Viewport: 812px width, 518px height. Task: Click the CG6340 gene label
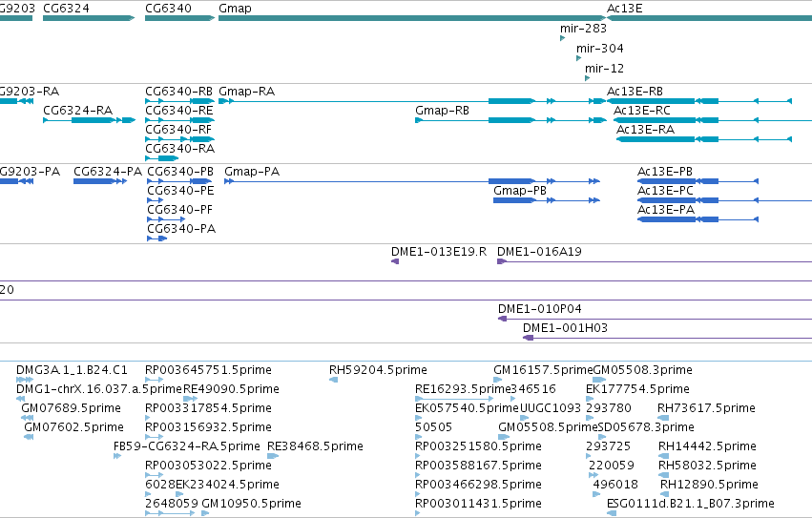coord(168,9)
